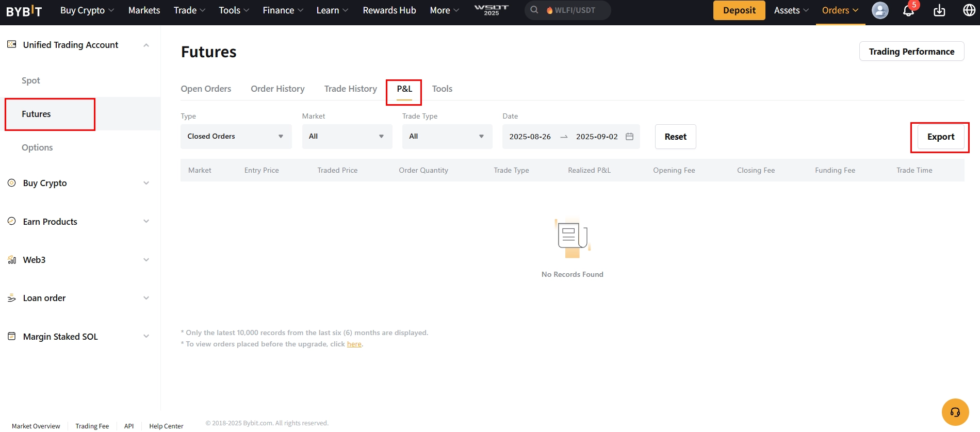
Task: Click the Entry Price column header
Action: tap(262, 170)
